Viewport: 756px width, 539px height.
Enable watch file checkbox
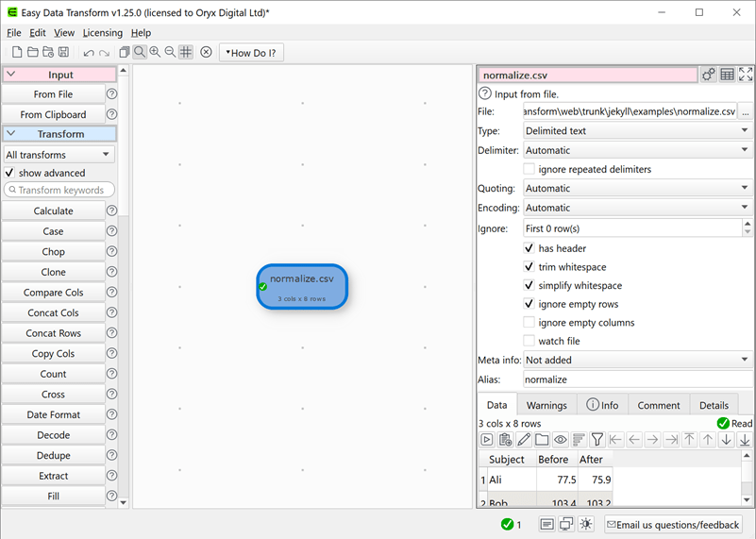point(529,341)
